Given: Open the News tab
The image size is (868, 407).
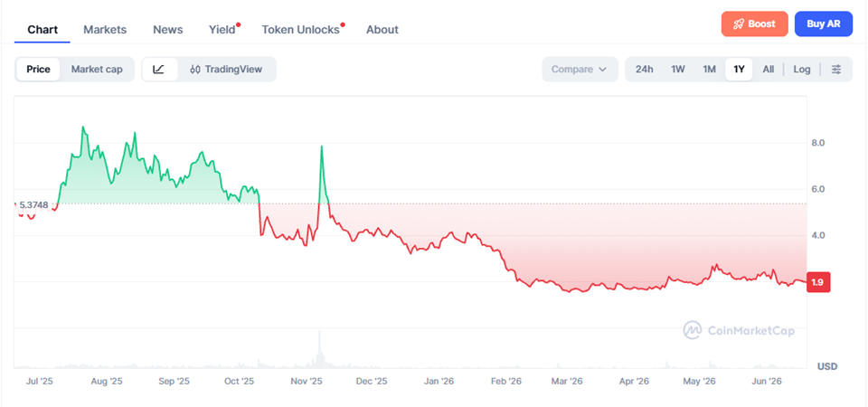Looking at the screenshot, I should click(168, 29).
